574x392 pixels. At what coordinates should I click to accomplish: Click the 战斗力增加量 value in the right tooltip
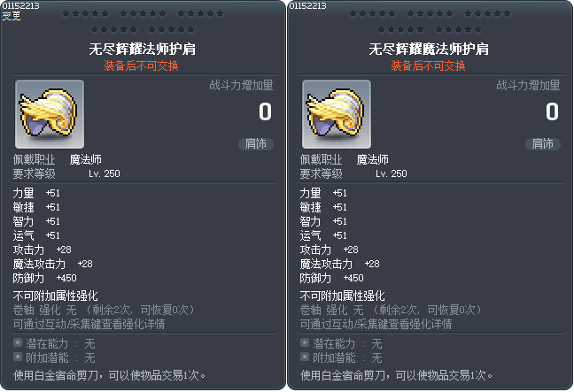(x=551, y=111)
